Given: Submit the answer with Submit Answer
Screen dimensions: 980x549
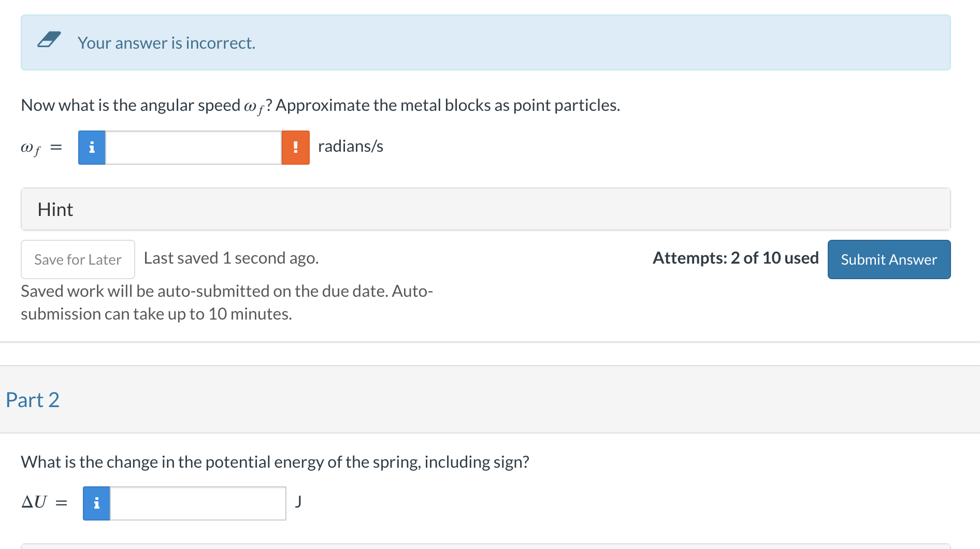Looking at the screenshot, I should 889,259.
